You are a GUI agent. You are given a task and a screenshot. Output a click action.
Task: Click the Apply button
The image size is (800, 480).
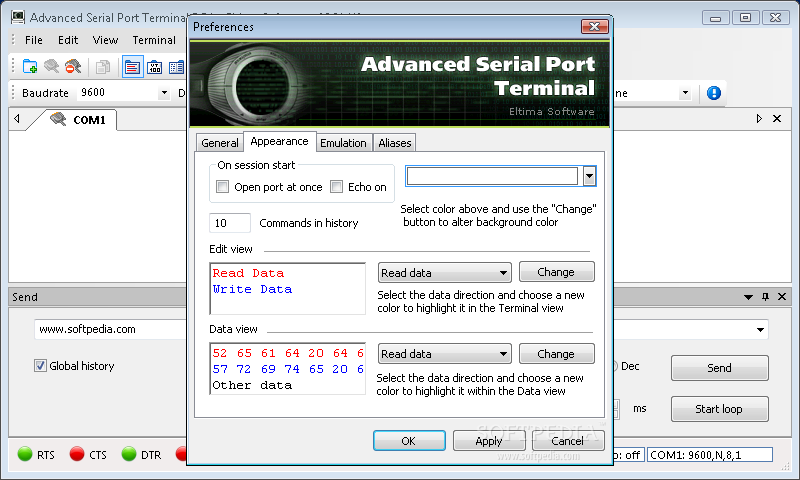tap(489, 441)
